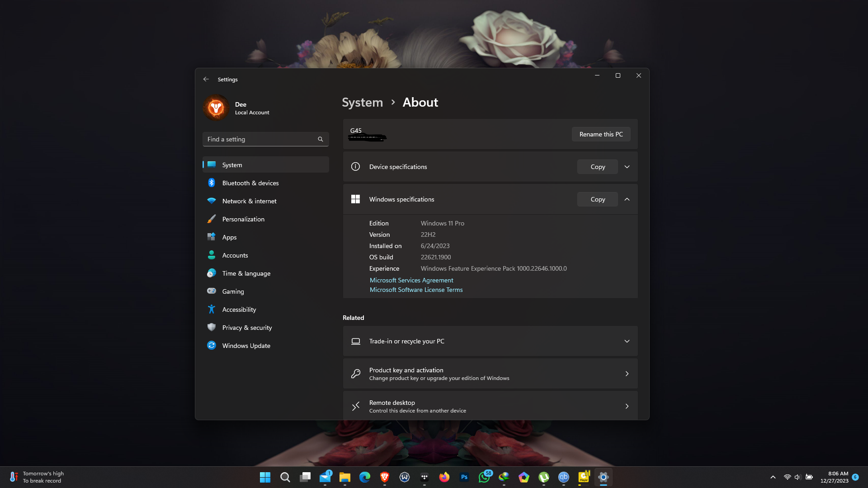Expand Trade-in or recycle your PC
Image resolution: width=868 pixels, height=488 pixels.
click(x=627, y=341)
